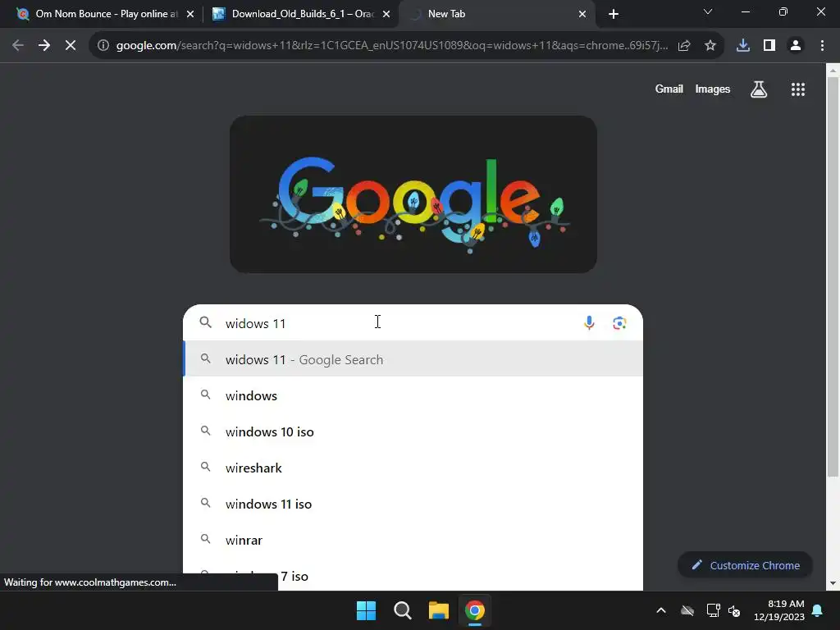This screenshot has height=630, width=840.
Task: Open the Windows Start menu
Action: pos(367,610)
